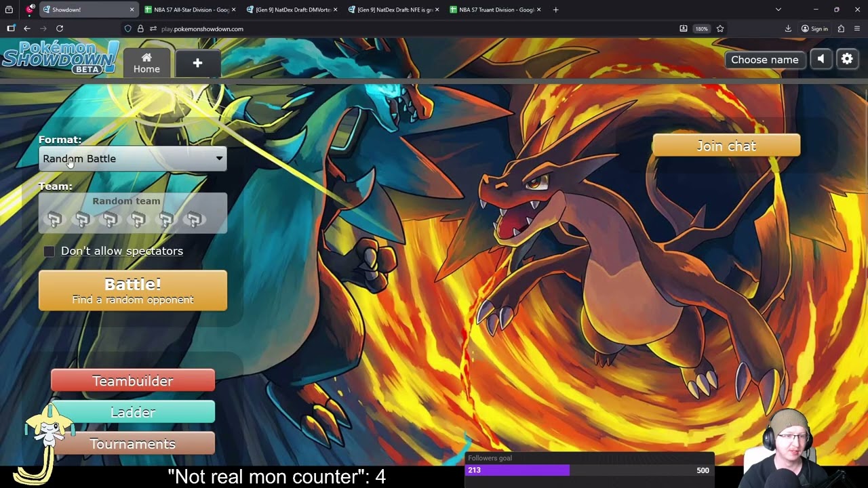
Task: Click the Followers goal progress bar
Action: (x=589, y=470)
